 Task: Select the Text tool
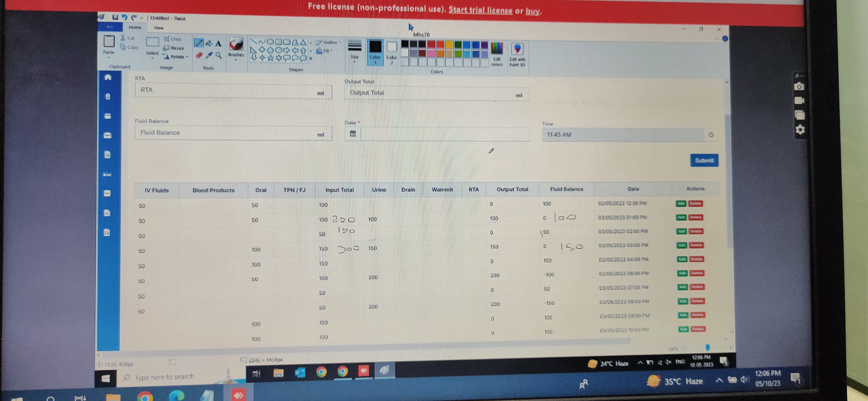click(219, 44)
